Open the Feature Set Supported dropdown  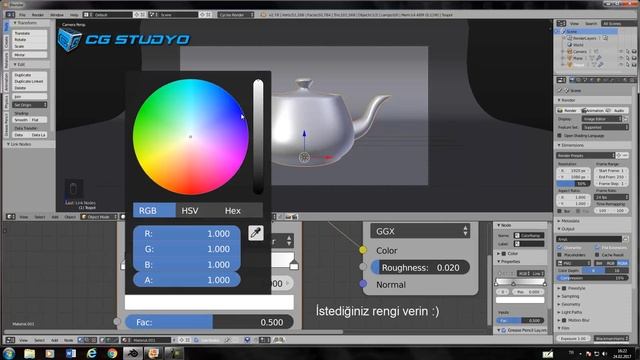pyautogui.click(x=605, y=127)
